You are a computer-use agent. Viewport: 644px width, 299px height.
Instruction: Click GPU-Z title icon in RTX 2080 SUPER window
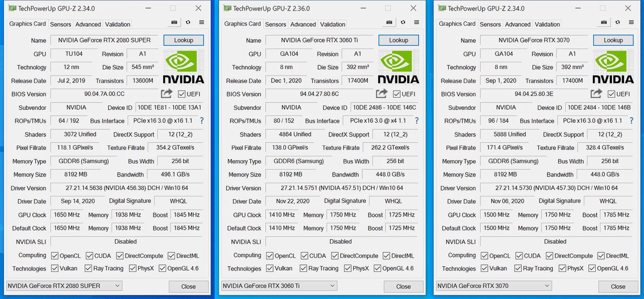click(x=13, y=8)
